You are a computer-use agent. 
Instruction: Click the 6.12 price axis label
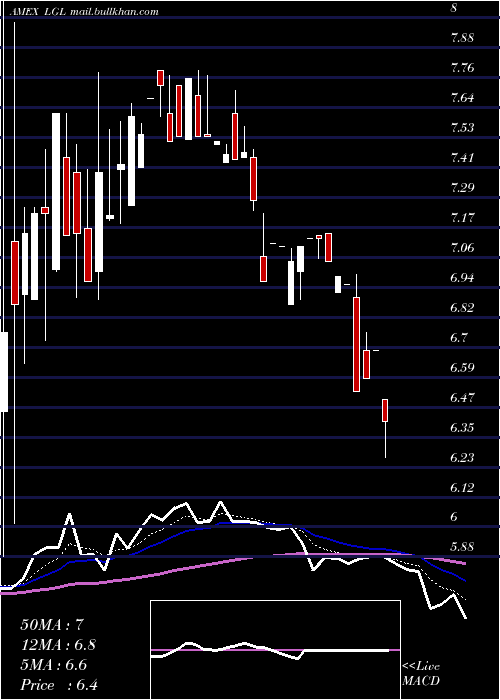click(462, 487)
